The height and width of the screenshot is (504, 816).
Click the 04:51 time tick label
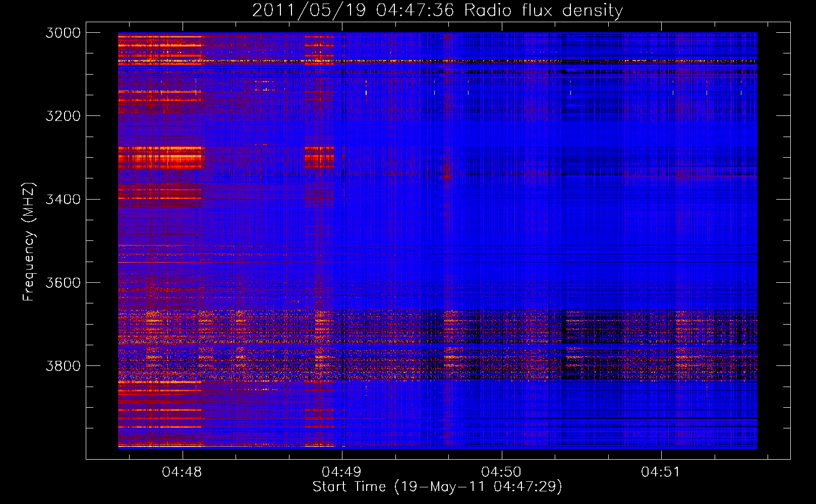661,472
